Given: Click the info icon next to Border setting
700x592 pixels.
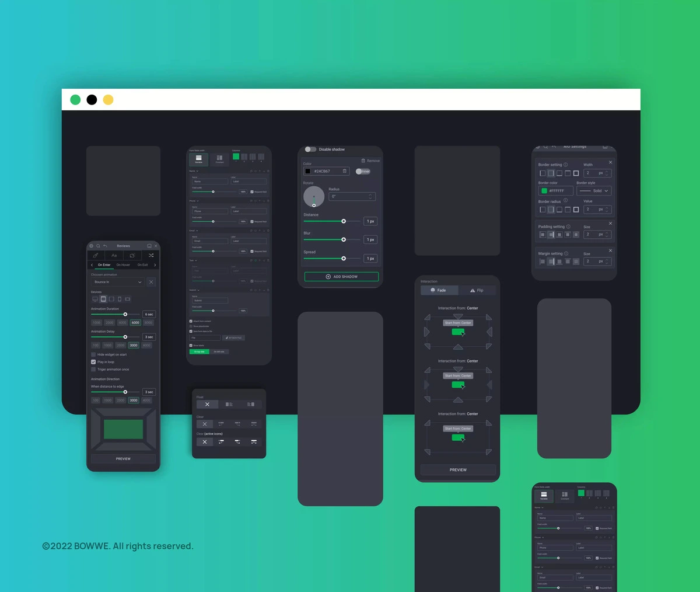Looking at the screenshot, I should coord(566,165).
